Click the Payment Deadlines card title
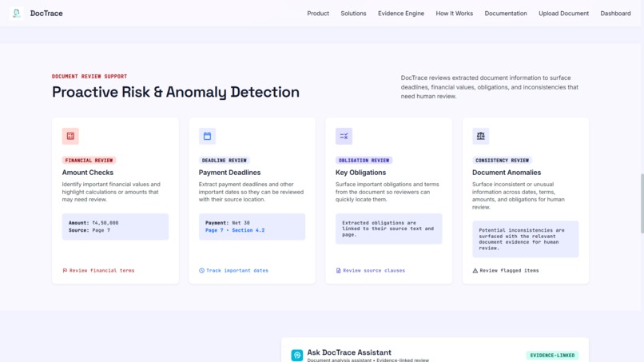This screenshot has height=362, width=644. (x=229, y=173)
